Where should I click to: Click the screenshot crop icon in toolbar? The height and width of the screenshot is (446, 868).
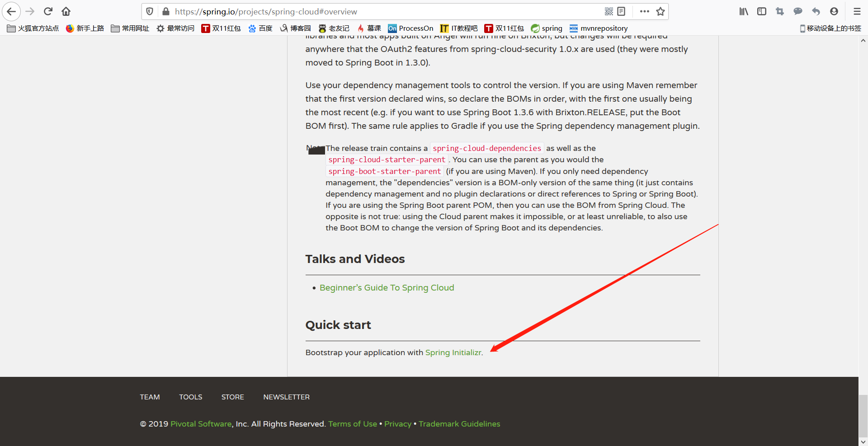(x=780, y=11)
